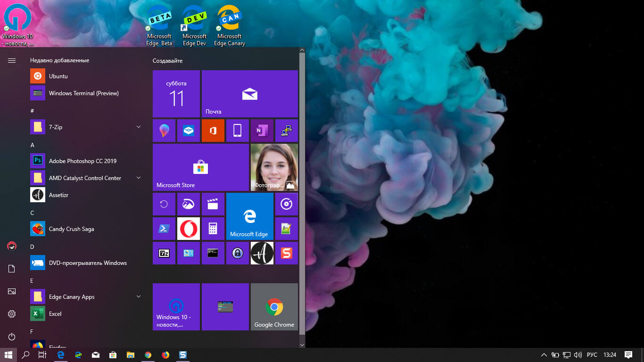The width and height of the screenshot is (644, 362).
Task: Open Task View on the taskbar
Action: [x=42, y=355]
